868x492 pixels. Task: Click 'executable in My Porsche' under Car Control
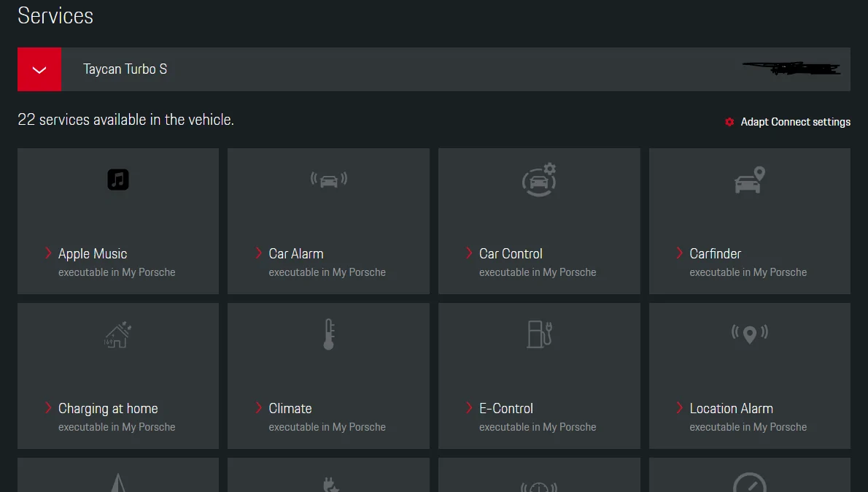pyautogui.click(x=538, y=272)
